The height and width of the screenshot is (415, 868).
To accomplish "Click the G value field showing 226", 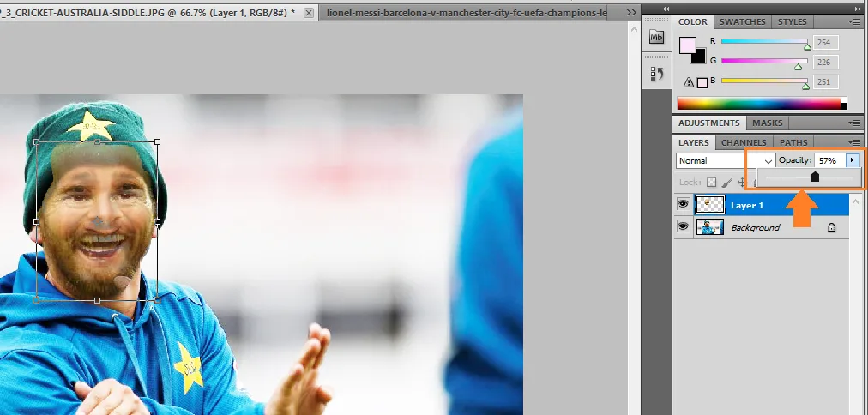I will (825, 62).
